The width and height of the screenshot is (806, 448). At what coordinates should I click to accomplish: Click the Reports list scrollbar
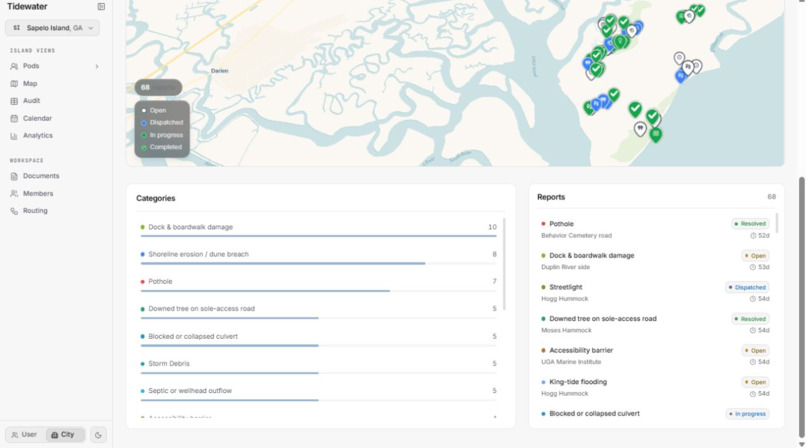click(x=777, y=223)
